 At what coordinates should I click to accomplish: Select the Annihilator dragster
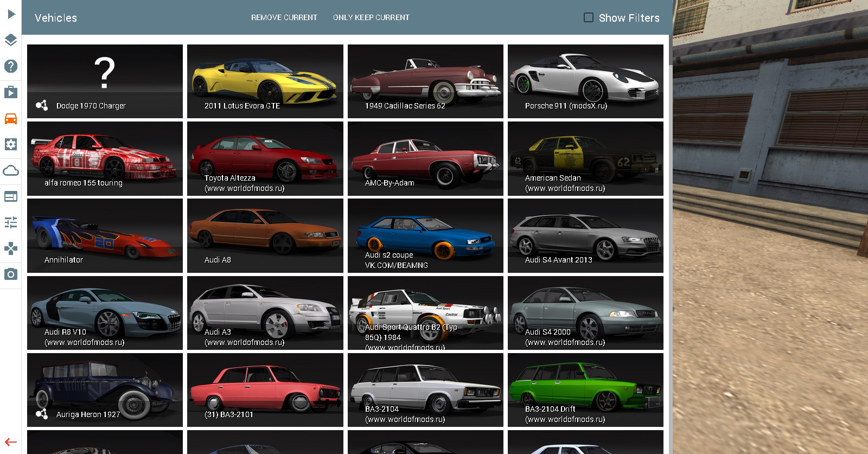pyautogui.click(x=105, y=235)
